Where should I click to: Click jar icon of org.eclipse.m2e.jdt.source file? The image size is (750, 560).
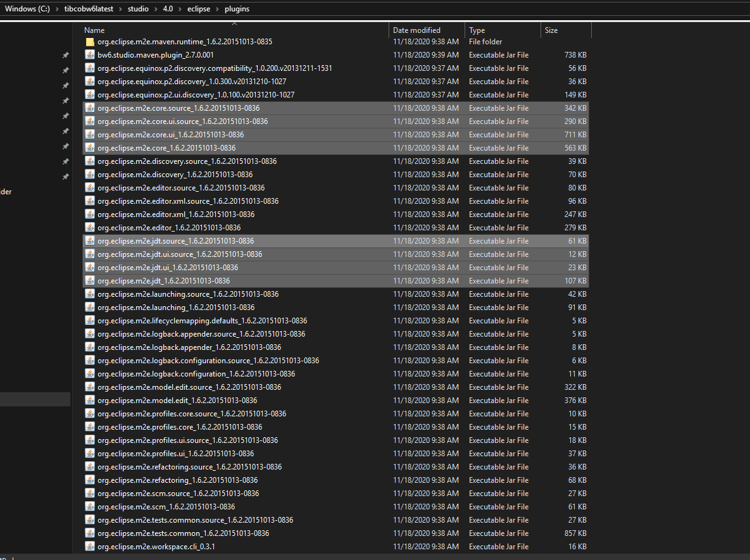coord(89,241)
